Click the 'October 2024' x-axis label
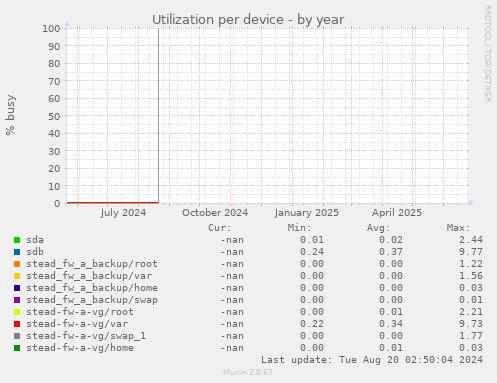Image resolution: width=497 pixels, height=383 pixels. pyautogui.click(x=215, y=213)
